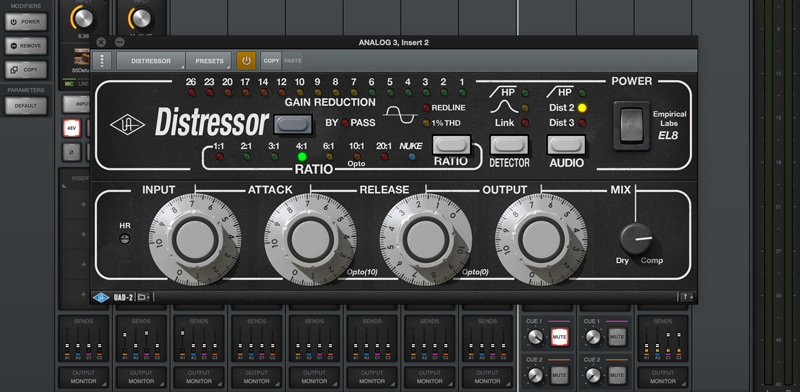Click the Dist 3 LED
800x392 pixels.
(582, 122)
